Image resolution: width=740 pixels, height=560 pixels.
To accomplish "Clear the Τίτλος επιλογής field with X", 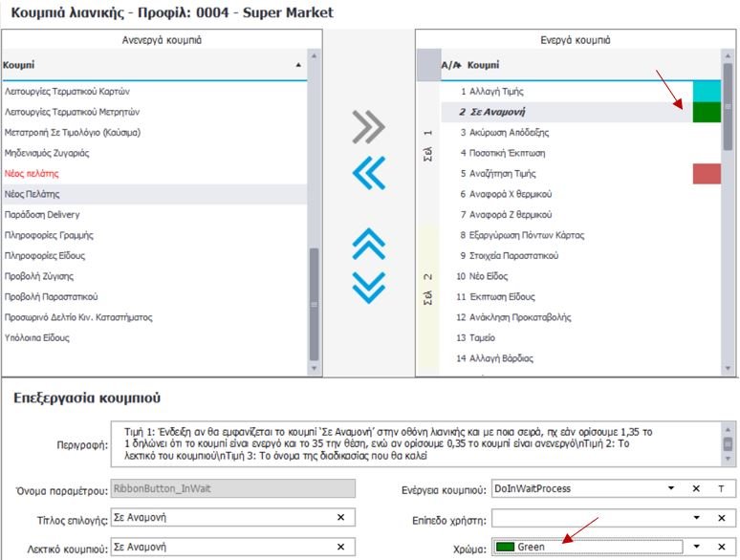I will 341,517.
